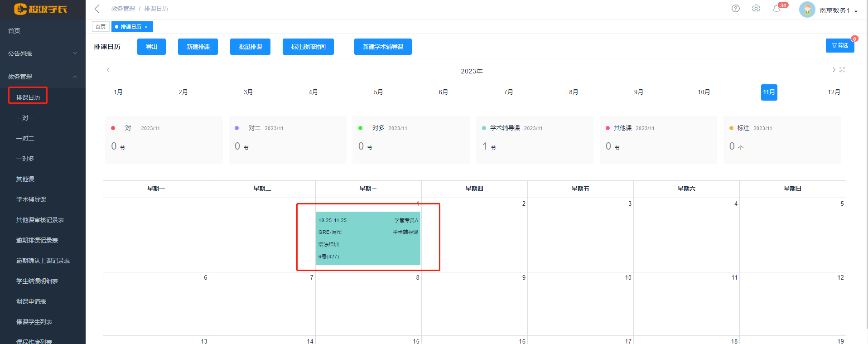Go to previous year with left chevron
The height and width of the screenshot is (344, 868).
pyautogui.click(x=108, y=70)
